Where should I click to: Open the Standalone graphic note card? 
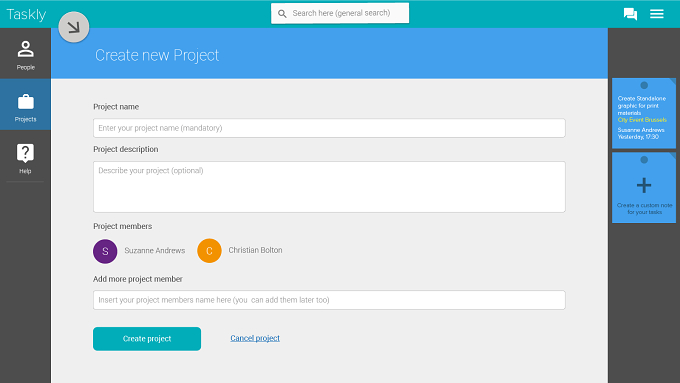644,113
